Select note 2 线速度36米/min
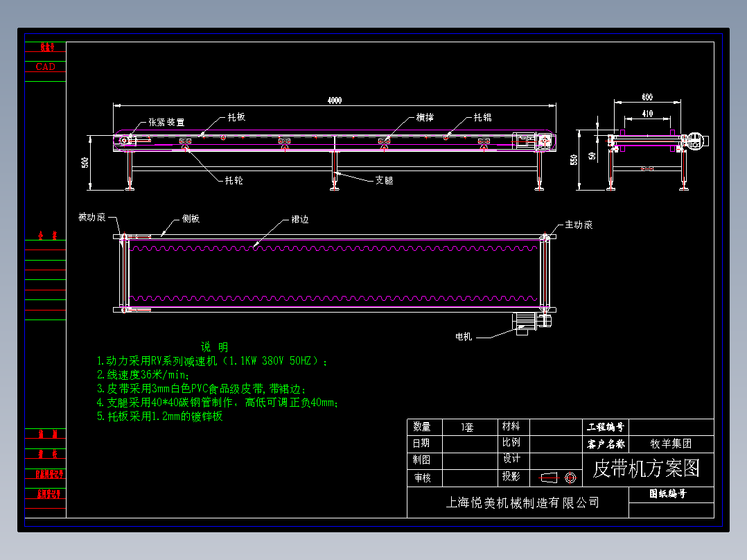Screen dimensions: 747x560 (x=143, y=375)
